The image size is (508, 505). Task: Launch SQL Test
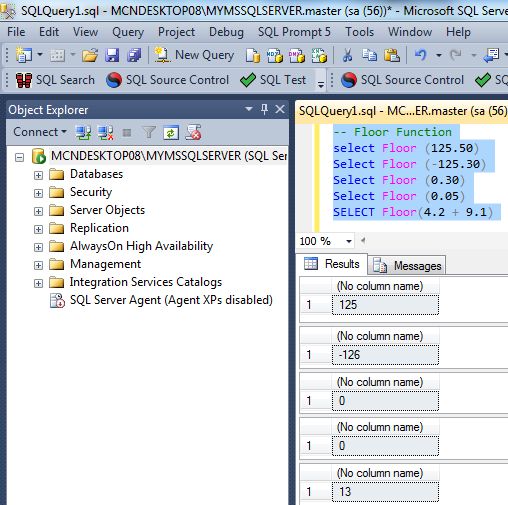tap(273, 80)
